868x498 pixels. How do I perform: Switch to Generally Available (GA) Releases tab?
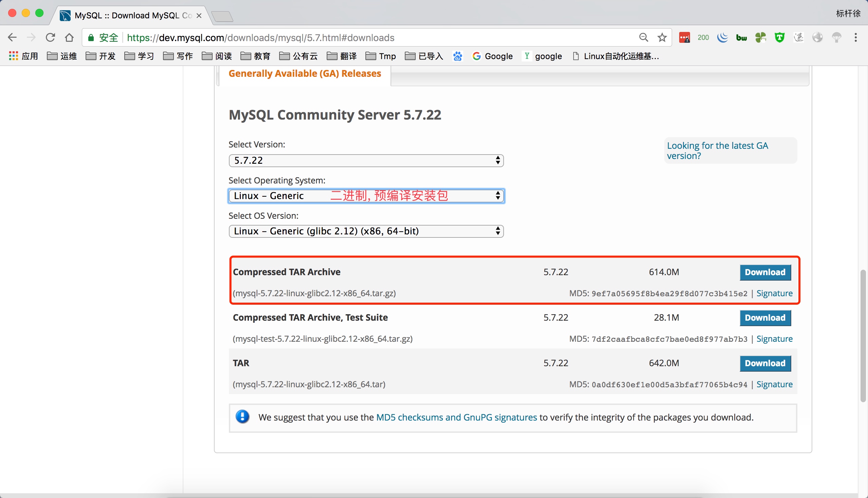coord(305,73)
